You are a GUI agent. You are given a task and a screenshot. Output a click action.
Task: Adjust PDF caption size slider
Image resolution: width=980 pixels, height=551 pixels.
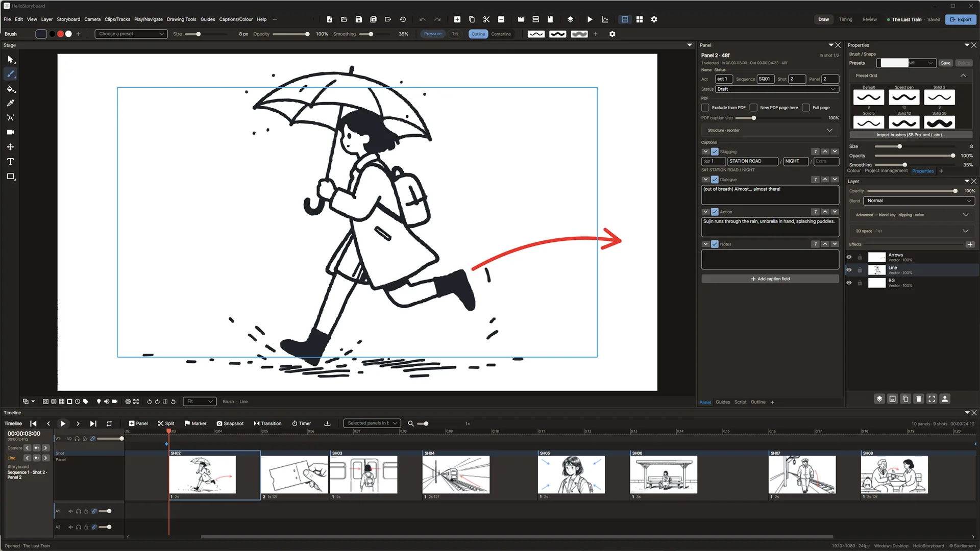click(x=779, y=118)
